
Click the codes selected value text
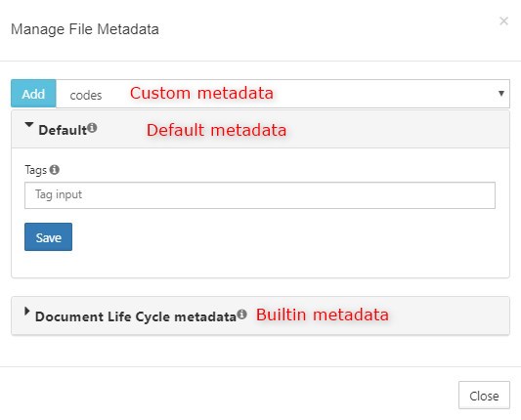[x=86, y=96]
